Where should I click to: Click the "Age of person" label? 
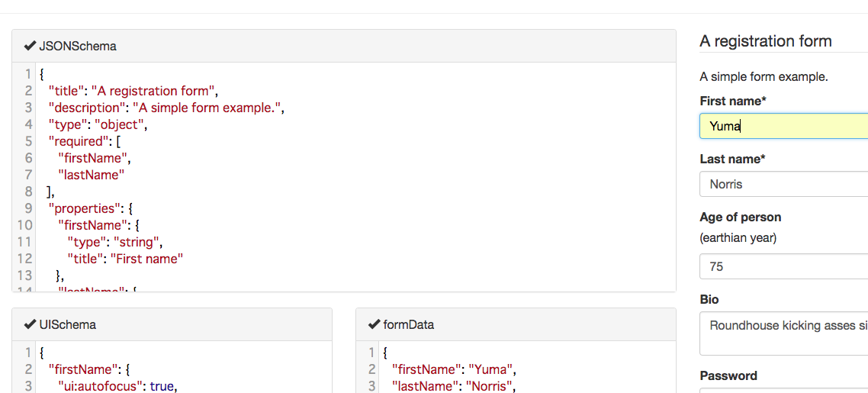(x=740, y=217)
